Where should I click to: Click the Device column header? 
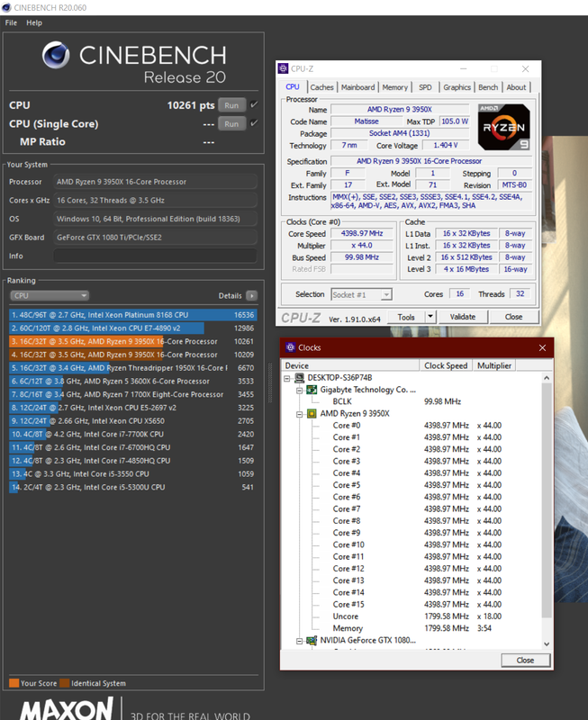click(x=350, y=365)
